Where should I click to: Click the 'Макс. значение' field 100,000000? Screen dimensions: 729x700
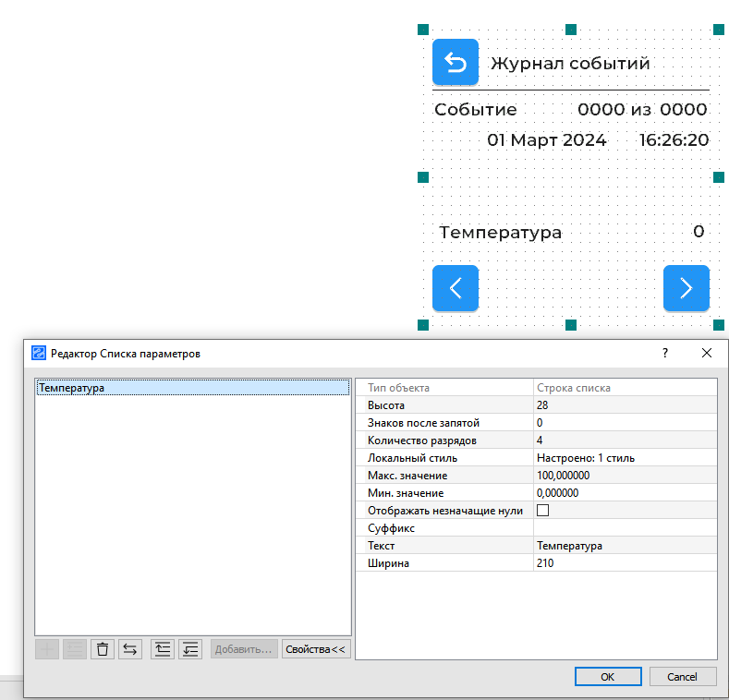tap(624, 476)
